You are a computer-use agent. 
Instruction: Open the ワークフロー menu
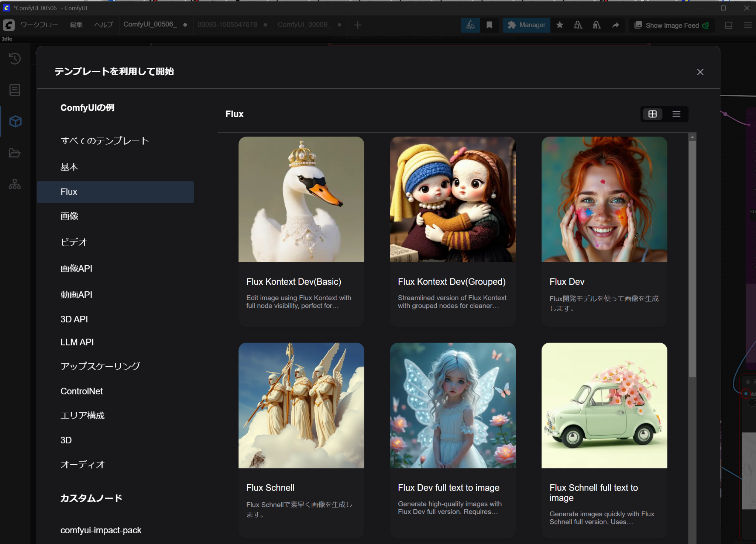(39, 25)
